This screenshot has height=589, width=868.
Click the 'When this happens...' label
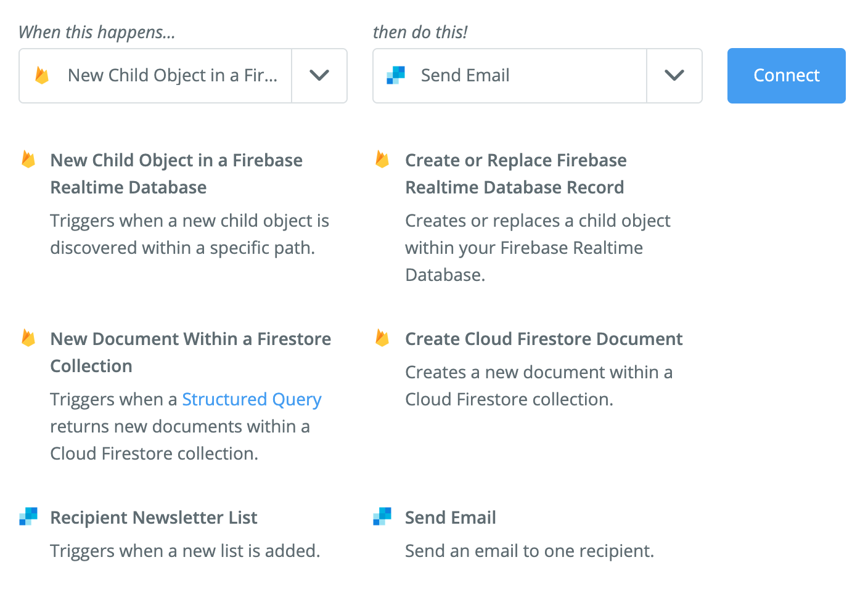click(97, 32)
